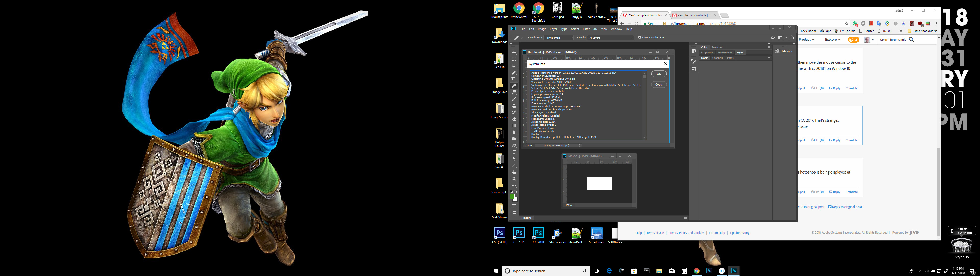Open Chrome from the Windows taskbar

coord(696,271)
